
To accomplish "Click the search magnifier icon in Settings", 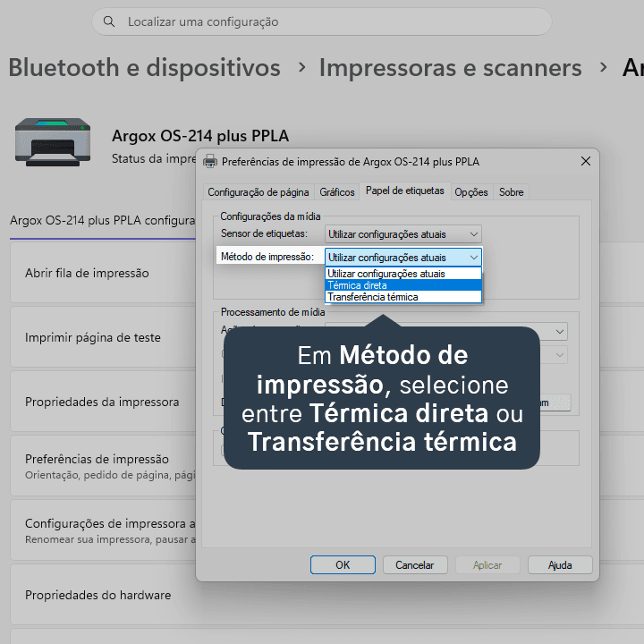I will point(109,21).
